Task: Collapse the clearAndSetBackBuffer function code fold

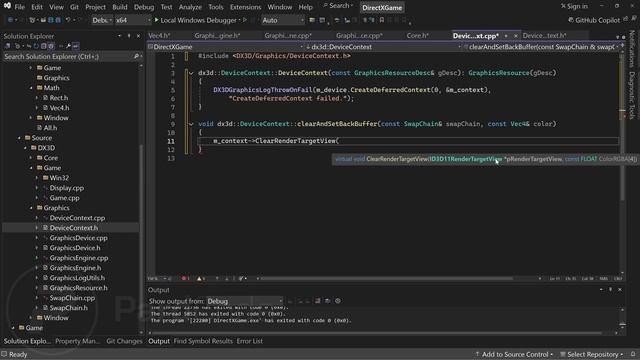Action: coord(191,124)
